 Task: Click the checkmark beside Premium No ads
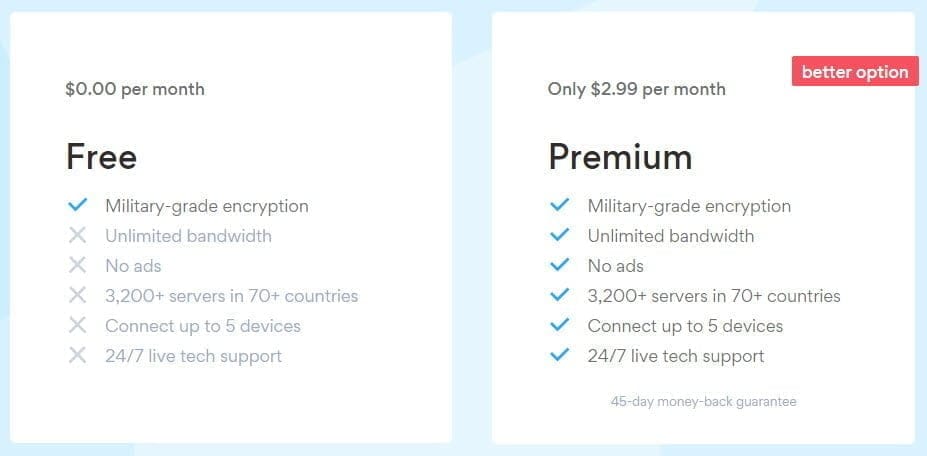pyautogui.click(x=560, y=266)
